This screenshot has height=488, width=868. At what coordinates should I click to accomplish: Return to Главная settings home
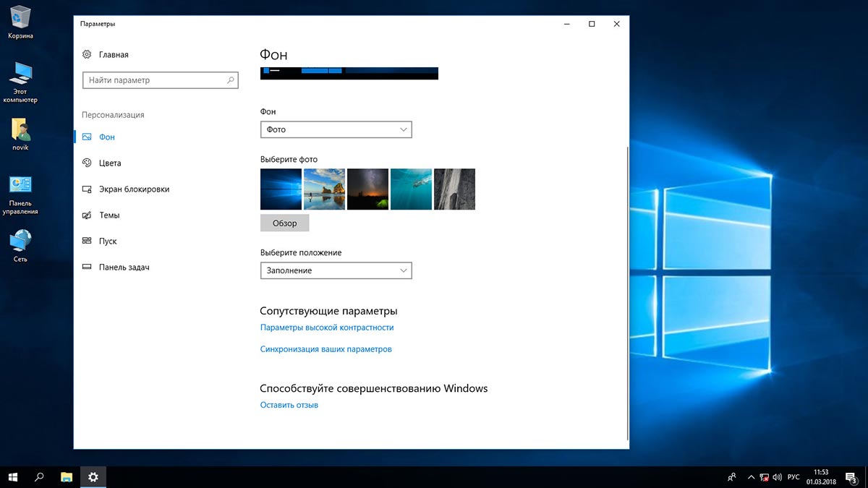(x=114, y=54)
